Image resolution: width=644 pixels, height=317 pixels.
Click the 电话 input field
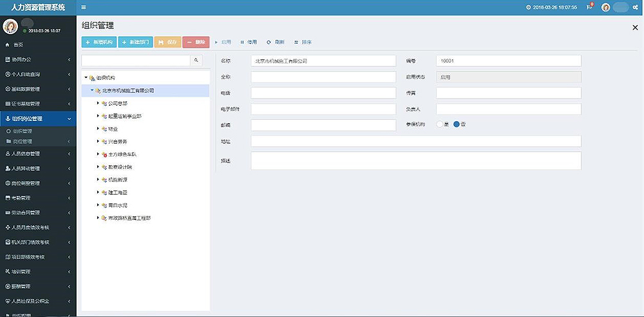click(323, 93)
